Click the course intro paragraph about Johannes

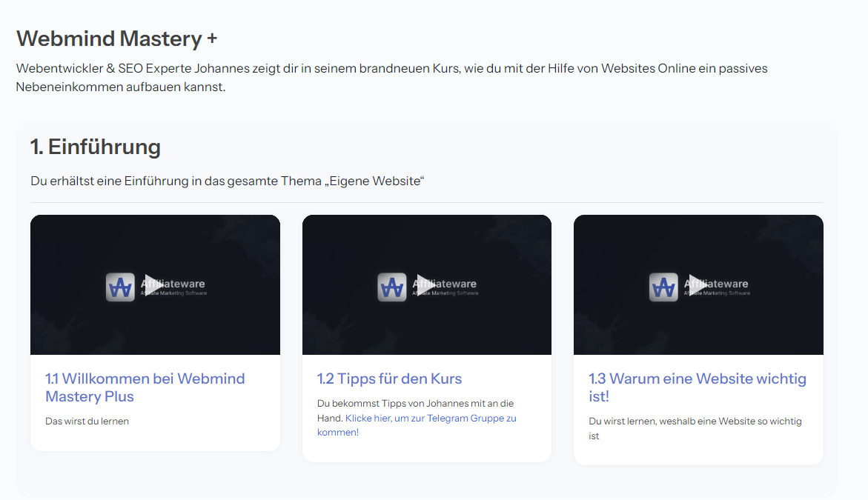(x=392, y=78)
